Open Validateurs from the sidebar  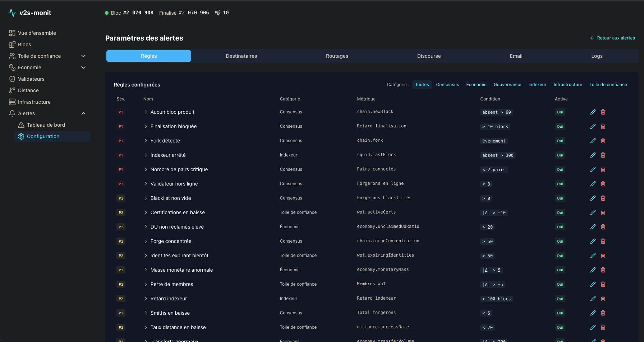tap(31, 79)
